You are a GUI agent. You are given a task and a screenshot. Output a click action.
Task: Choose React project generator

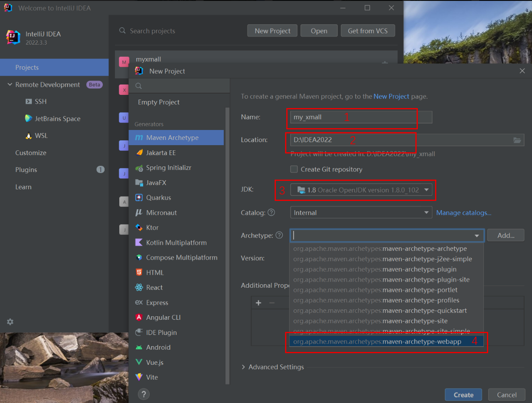(176, 287)
